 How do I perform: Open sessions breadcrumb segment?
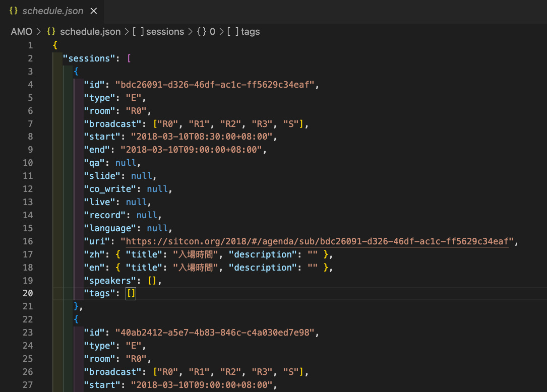pos(165,32)
